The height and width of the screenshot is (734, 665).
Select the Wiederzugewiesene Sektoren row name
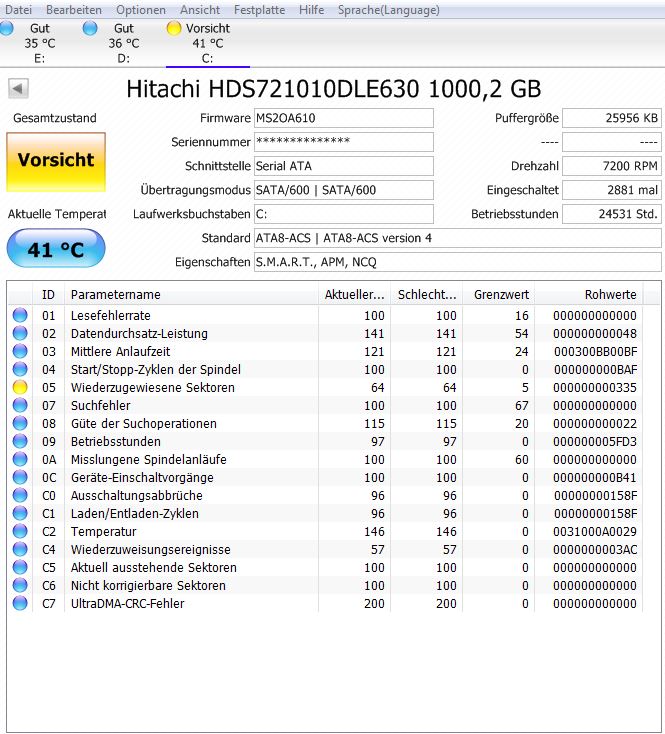pyautogui.click(x=153, y=388)
